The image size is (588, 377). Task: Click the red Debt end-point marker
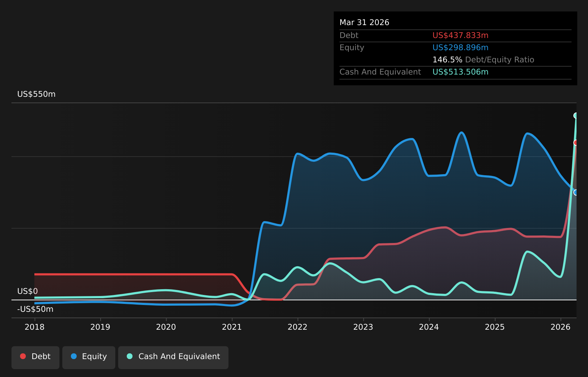576,143
